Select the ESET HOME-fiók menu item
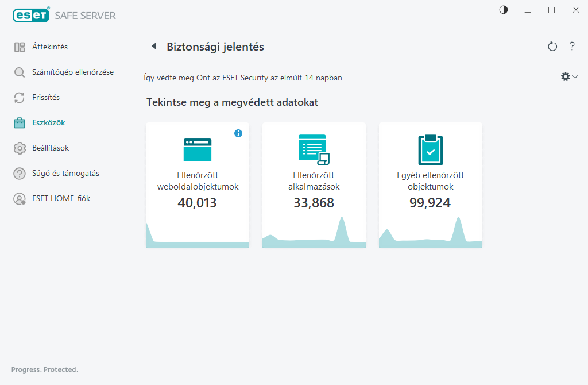This screenshot has height=385, width=588. [61, 198]
